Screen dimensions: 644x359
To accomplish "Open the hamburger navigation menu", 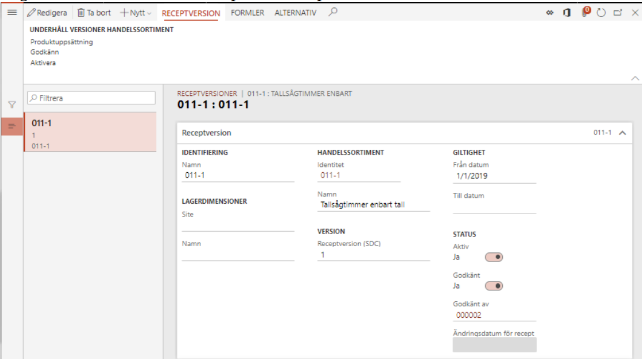I will 12,13.
